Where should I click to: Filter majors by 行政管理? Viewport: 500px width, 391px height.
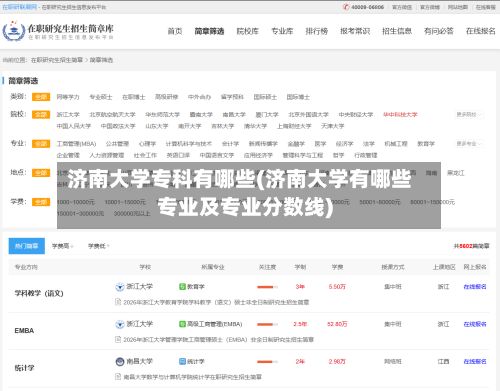366,155
